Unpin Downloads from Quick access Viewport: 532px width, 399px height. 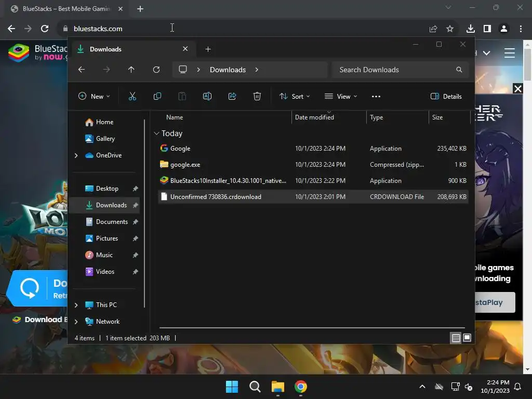point(136,205)
